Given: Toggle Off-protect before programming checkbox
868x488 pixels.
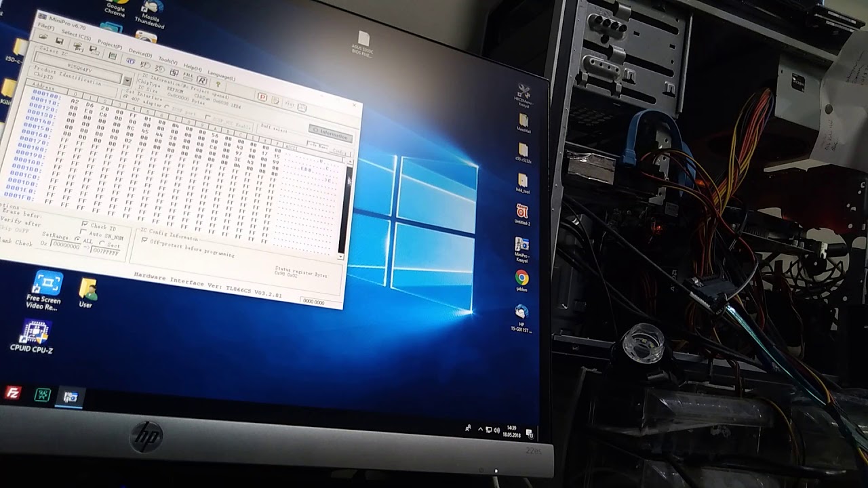Looking at the screenshot, I should coord(144,241).
